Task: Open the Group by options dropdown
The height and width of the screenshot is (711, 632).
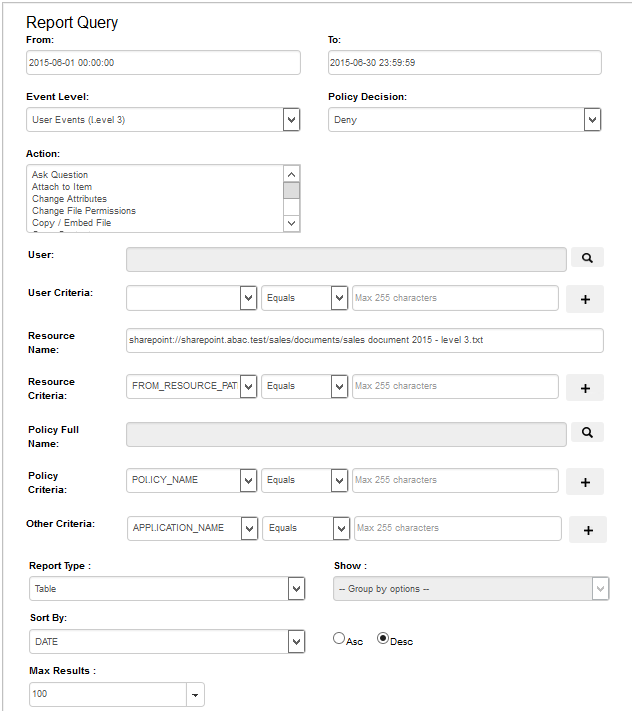Action: click(x=471, y=589)
